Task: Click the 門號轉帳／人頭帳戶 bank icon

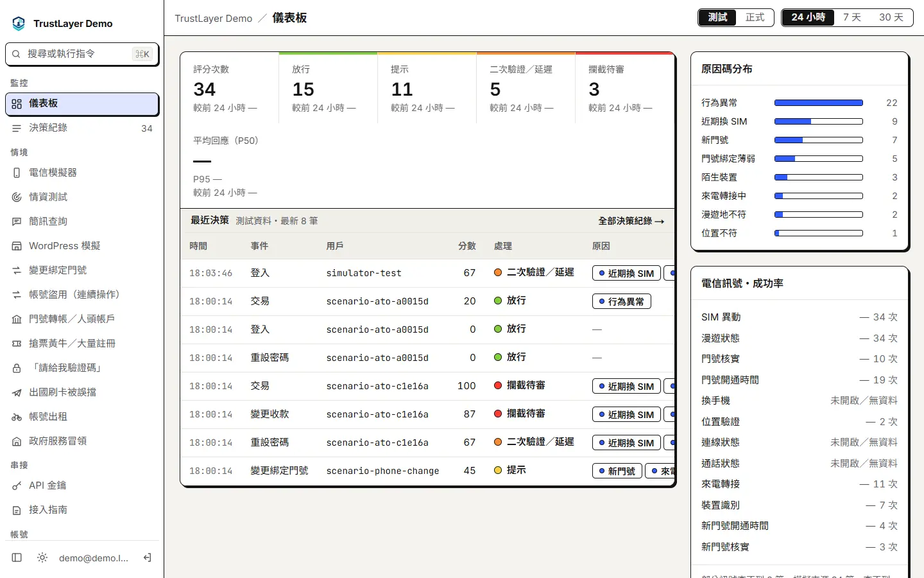Action: [x=17, y=319]
